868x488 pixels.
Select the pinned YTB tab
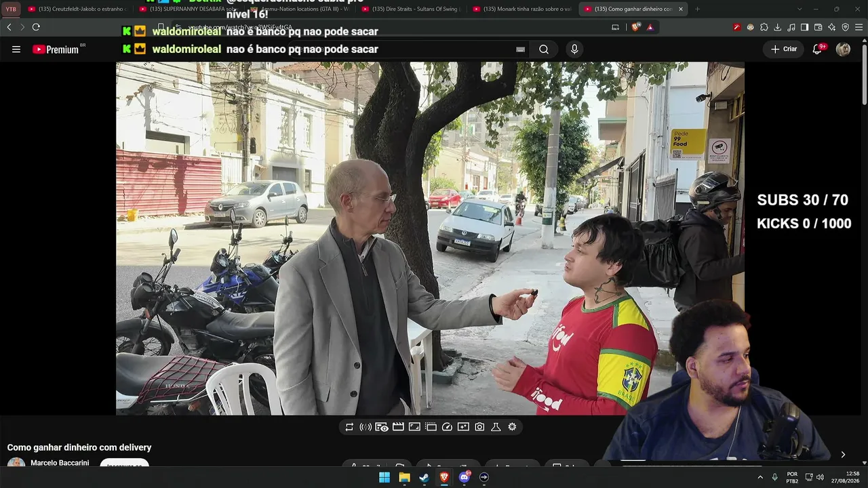(x=11, y=9)
